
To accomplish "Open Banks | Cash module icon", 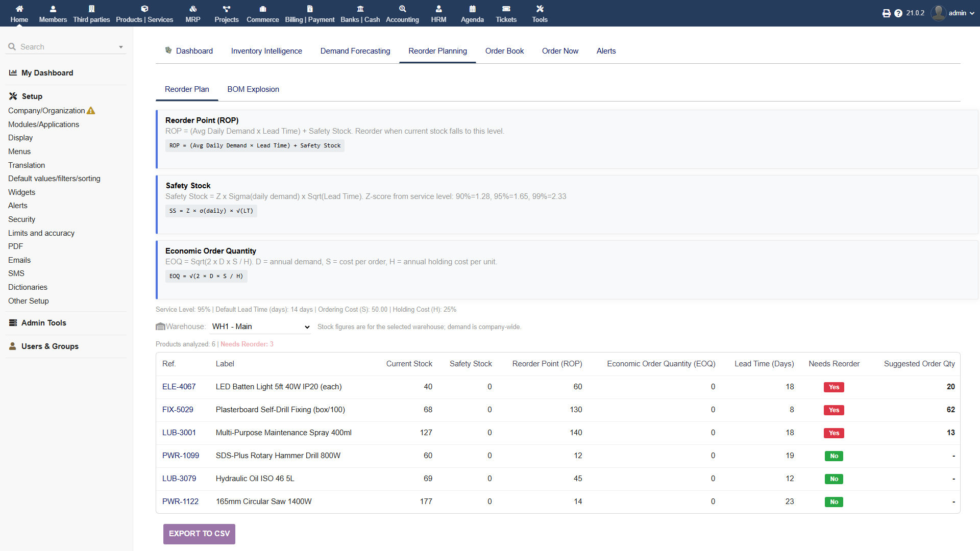I will [360, 9].
